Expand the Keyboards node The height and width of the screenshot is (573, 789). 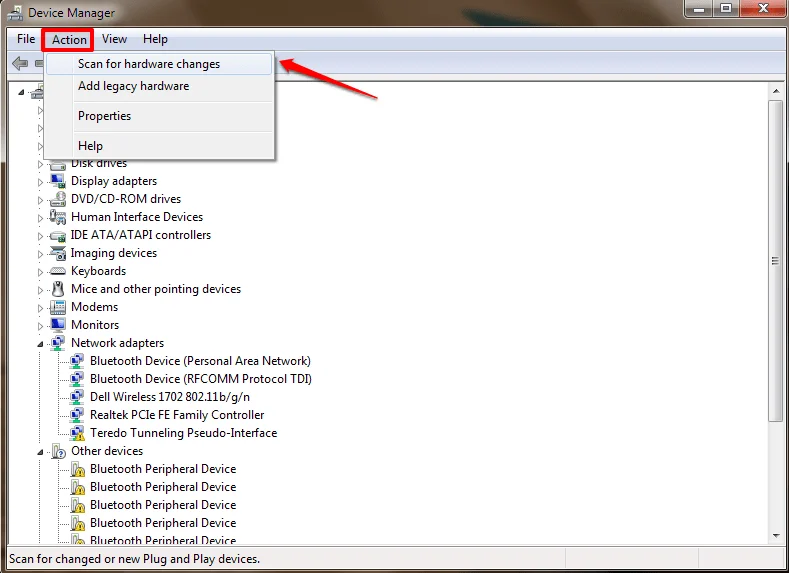tap(40, 272)
